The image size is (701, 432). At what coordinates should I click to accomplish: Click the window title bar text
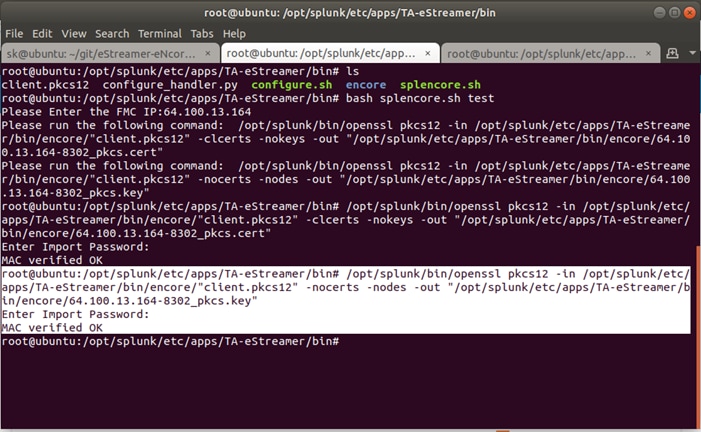click(350, 13)
